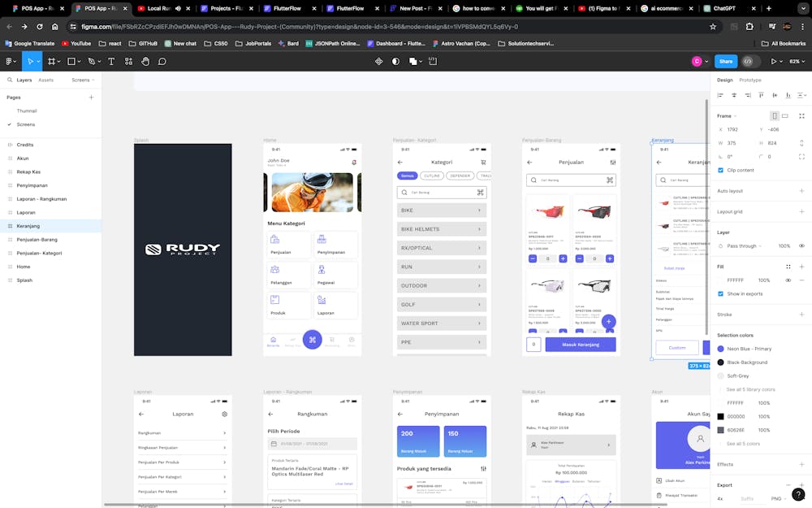Click See all 5 colors
812x508 pixels.
[743, 444]
